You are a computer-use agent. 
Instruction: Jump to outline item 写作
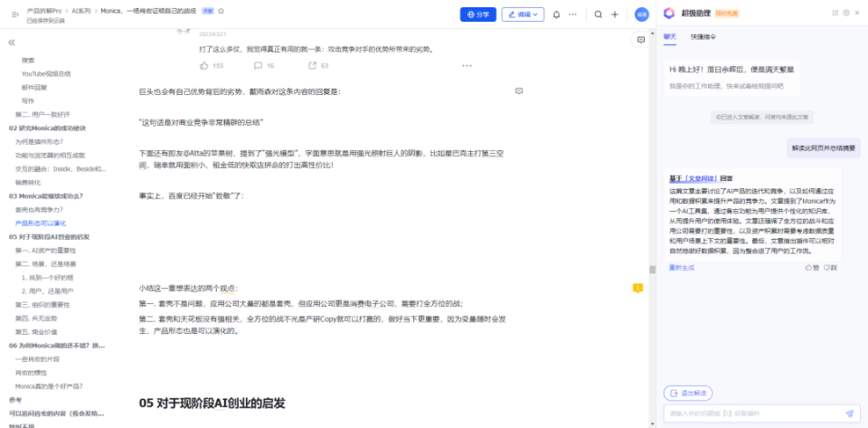coord(28,100)
